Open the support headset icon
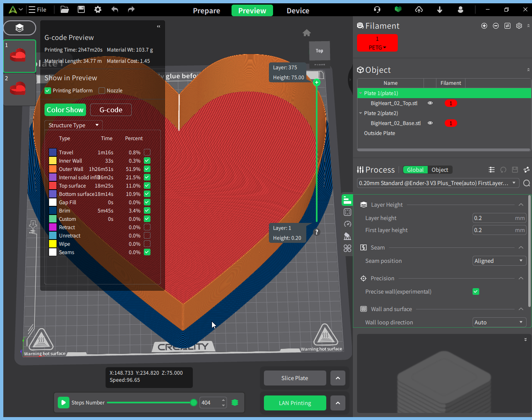Screen dimensions: 532x420 pyautogui.click(x=377, y=10)
